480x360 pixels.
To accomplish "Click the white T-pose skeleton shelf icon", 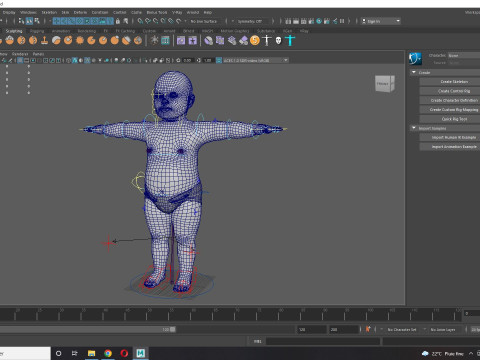I will click(x=267, y=41).
